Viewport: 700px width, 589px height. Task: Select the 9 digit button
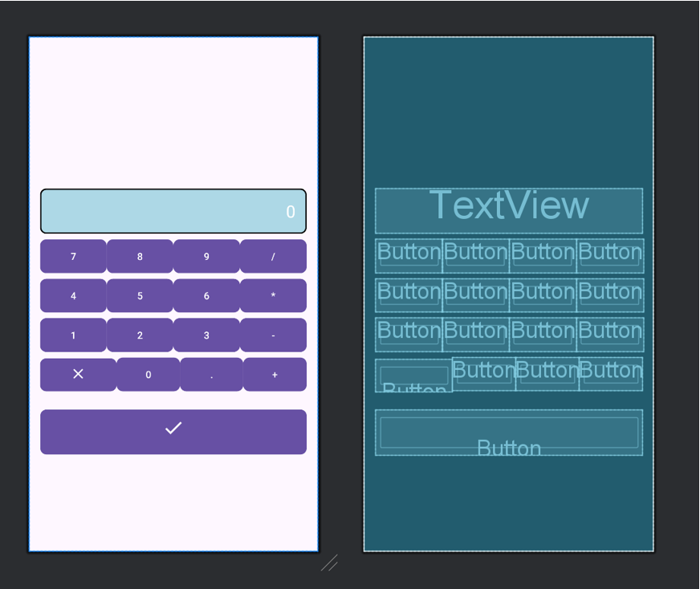click(206, 257)
